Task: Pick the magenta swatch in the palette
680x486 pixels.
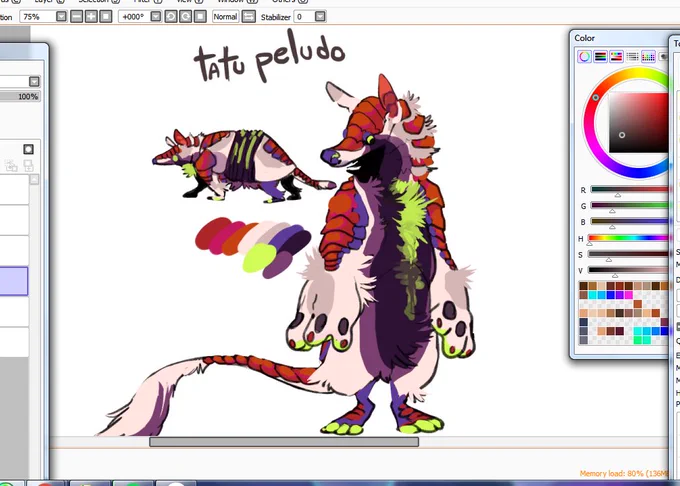Action: (628, 295)
